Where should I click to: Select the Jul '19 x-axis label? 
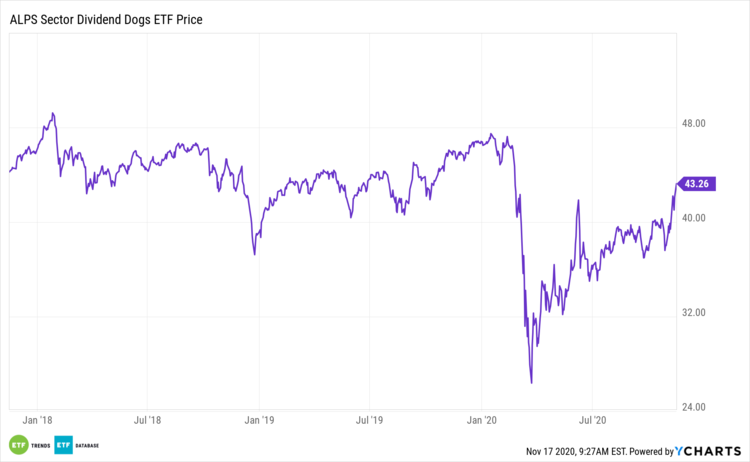[x=370, y=422]
